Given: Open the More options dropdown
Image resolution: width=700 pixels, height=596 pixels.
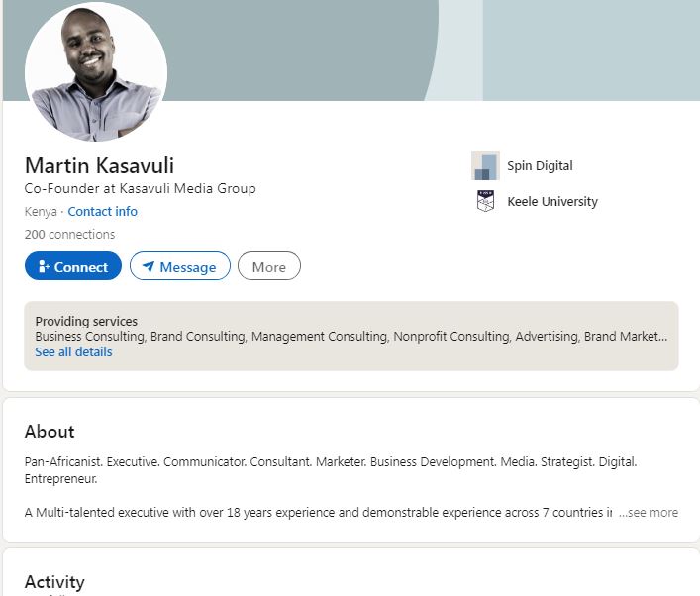Looking at the screenshot, I should 268,266.
